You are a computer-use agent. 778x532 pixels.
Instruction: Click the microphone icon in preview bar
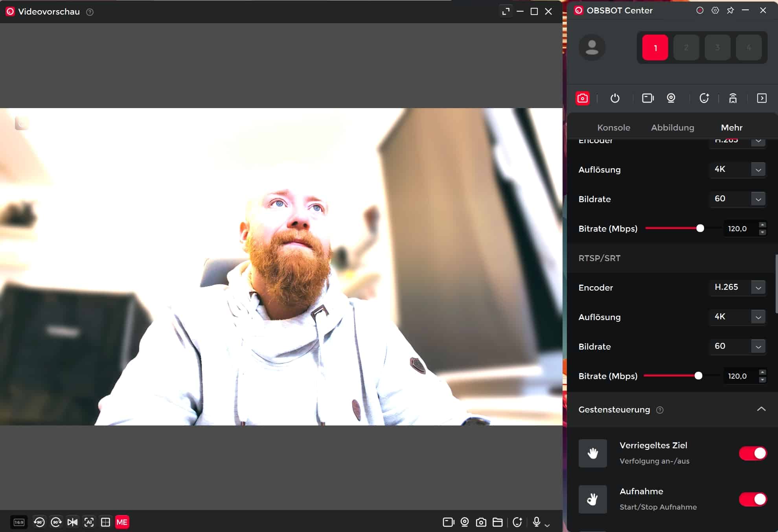[x=536, y=522]
